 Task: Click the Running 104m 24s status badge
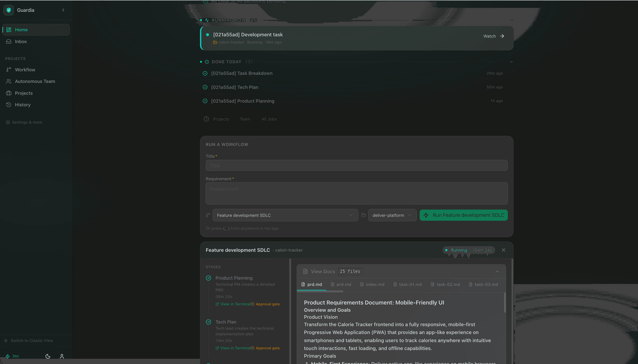pyautogui.click(x=468, y=250)
